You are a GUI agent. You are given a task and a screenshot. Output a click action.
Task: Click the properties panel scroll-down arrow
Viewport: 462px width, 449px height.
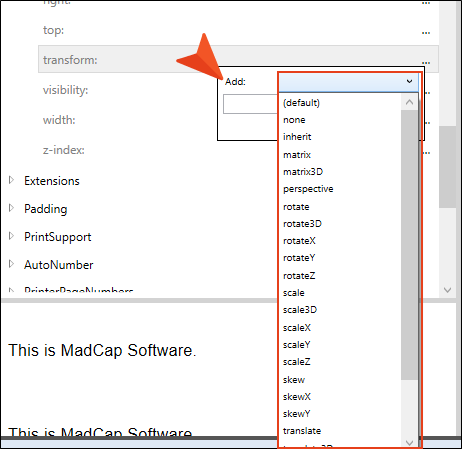tap(447, 290)
